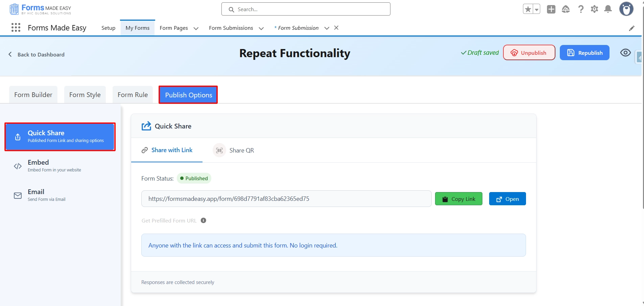Toggle form preview with the eye icon
The height and width of the screenshot is (306, 644).
[625, 53]
